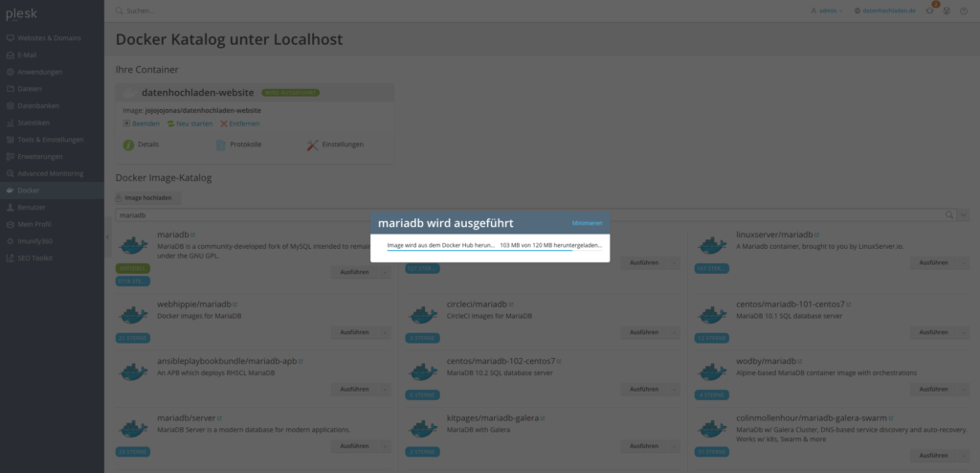980x473 pixels.
Task: Open dropdown arrow for centos/mariadb-102-centos7 Ausführen
Action: click(675, 389)
